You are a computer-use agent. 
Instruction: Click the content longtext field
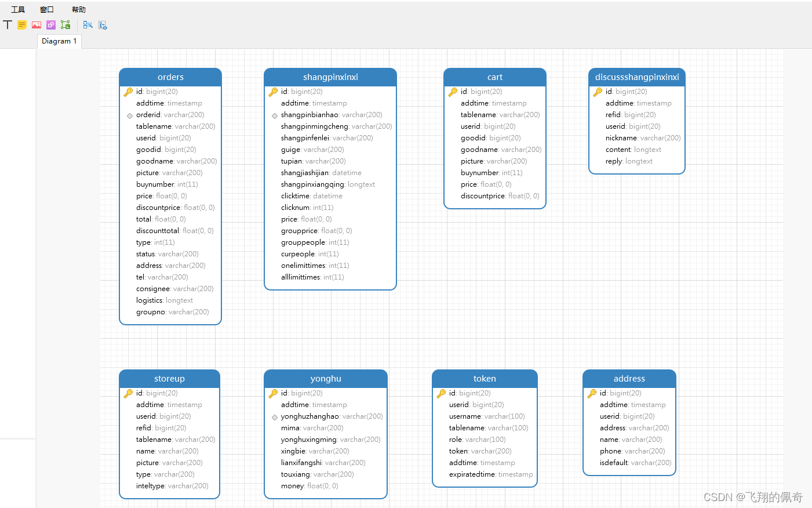pyautogui.click(x=633, y=150)
